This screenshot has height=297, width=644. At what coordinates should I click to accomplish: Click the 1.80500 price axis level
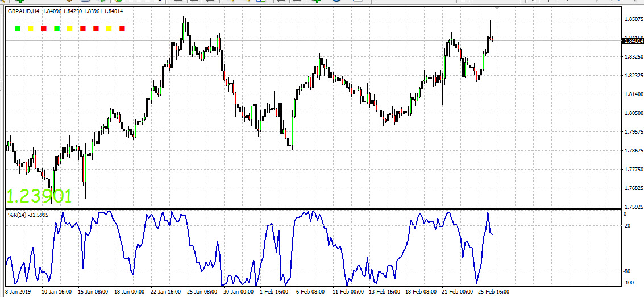click(633, 113)
